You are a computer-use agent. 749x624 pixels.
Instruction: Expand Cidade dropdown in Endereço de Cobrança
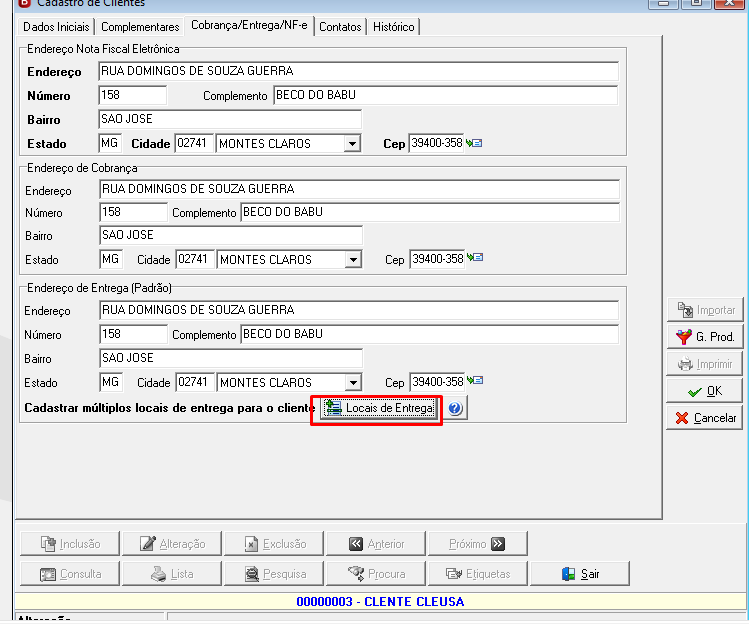353,259
